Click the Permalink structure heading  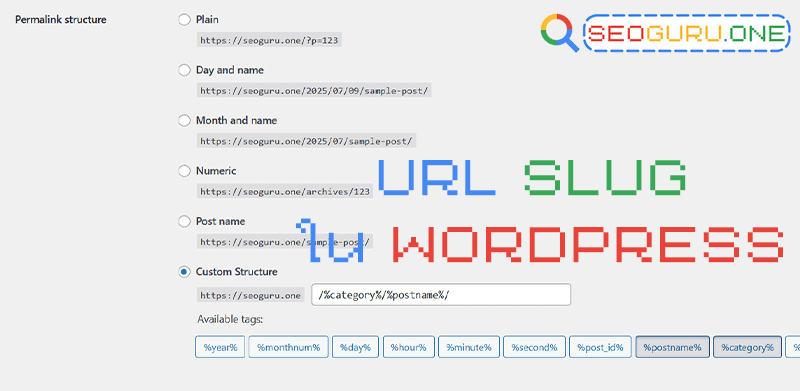(x=61, y=20)
